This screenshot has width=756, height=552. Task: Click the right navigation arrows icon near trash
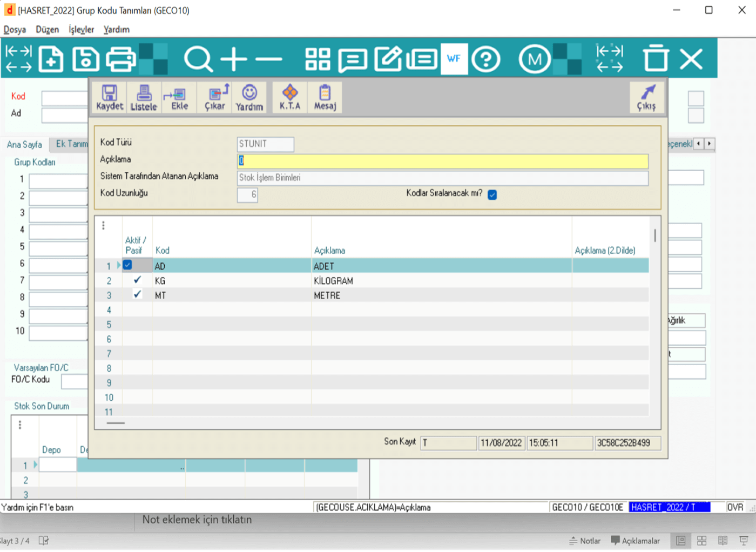tap(610, 58)
